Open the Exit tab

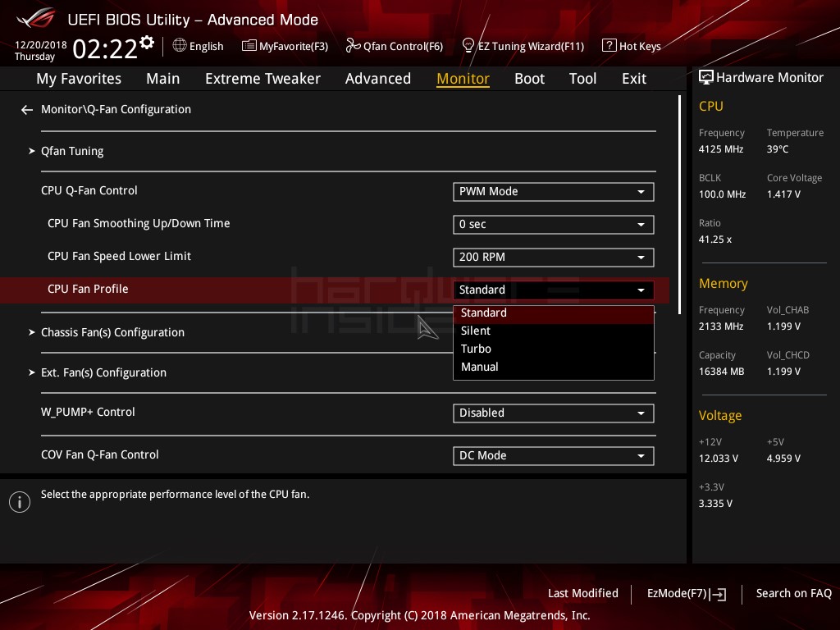(634, 79)
